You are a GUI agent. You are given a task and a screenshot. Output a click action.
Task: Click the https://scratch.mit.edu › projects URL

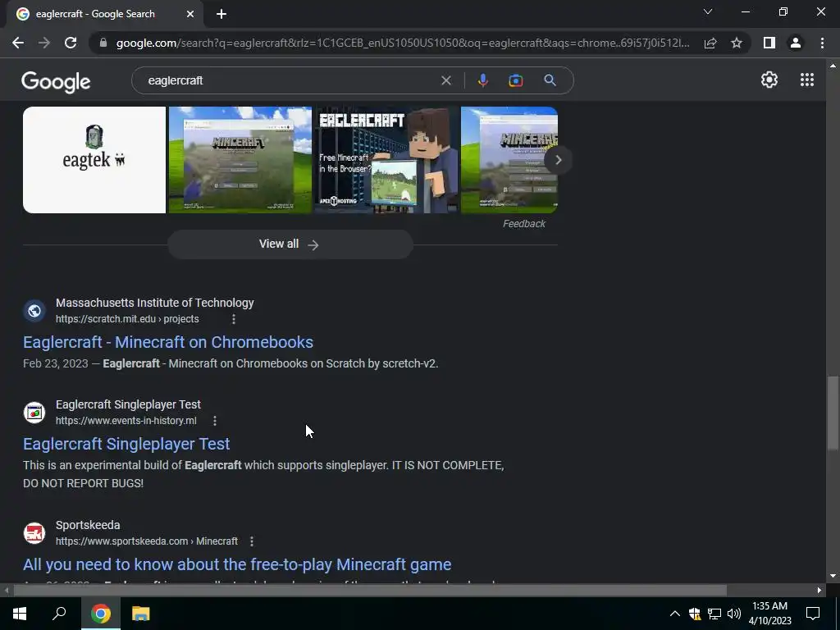coord(127,319)
